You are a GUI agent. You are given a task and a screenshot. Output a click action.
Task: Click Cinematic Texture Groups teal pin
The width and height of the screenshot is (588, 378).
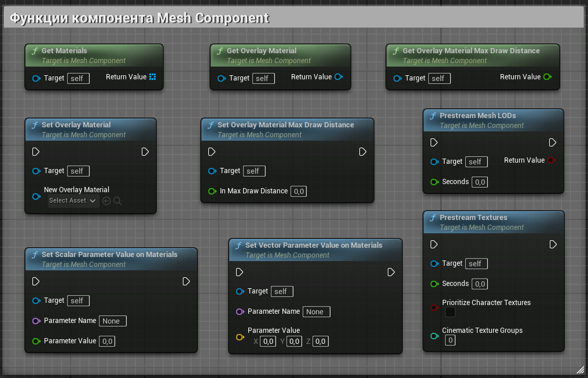435,336
